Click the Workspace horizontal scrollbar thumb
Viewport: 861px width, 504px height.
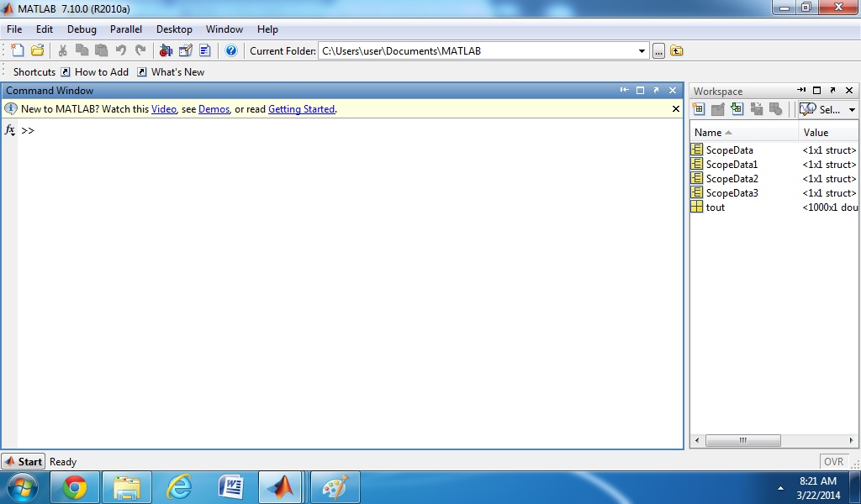click(743, 440)
